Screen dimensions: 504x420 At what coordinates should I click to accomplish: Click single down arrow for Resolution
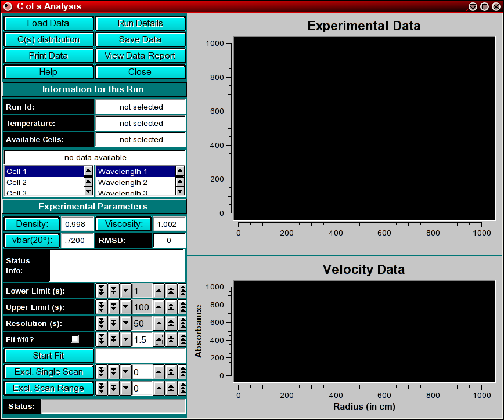126,324
